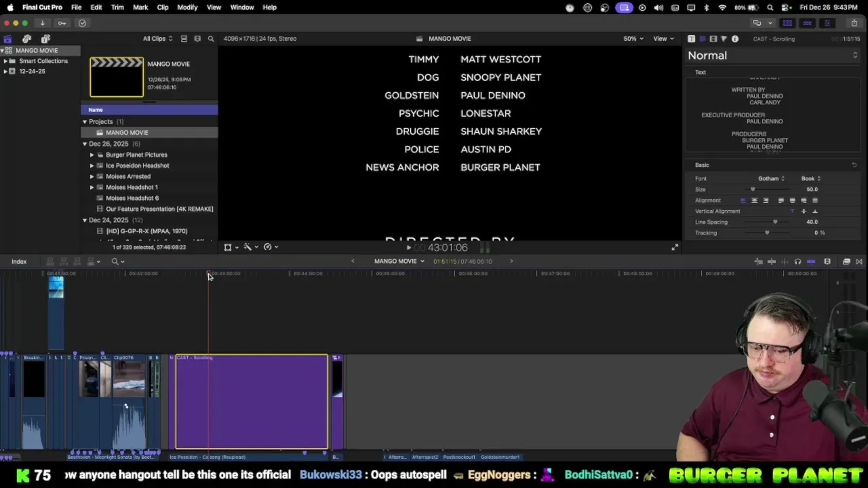Image resolution: width=868 pixels, height=488 pixels.
Task: Open the enhancements magic wand dropdown
Action: coord(250,247)
